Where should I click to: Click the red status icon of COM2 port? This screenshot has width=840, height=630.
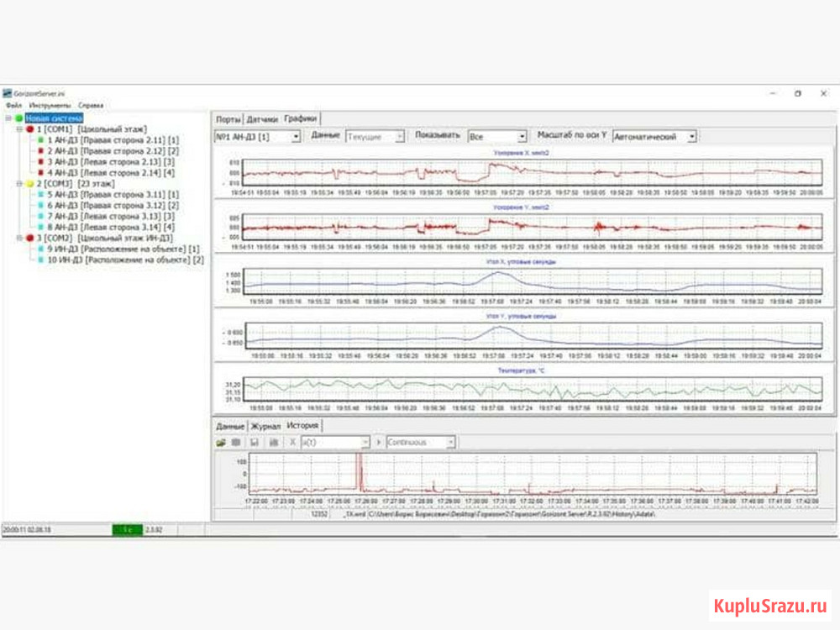click(x=29, y=238)
